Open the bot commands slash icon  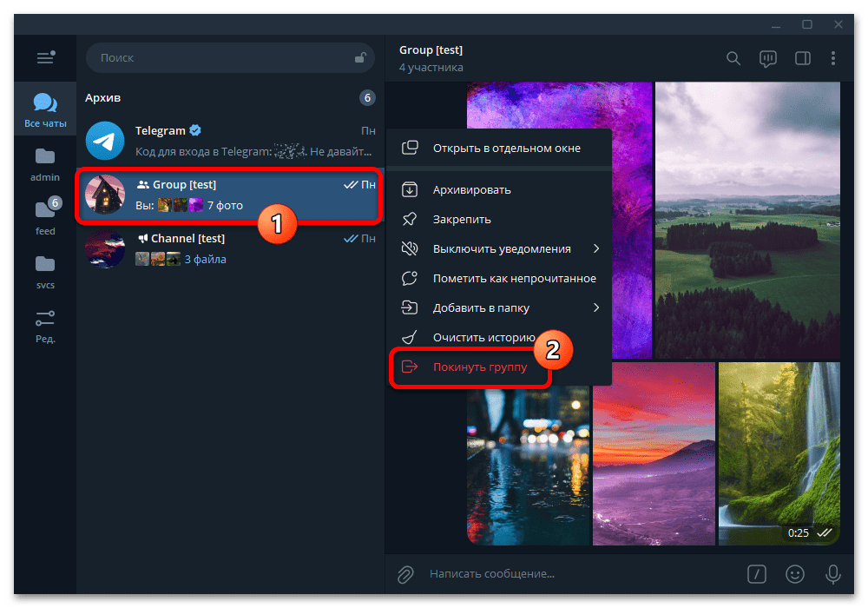coord(757,574)
